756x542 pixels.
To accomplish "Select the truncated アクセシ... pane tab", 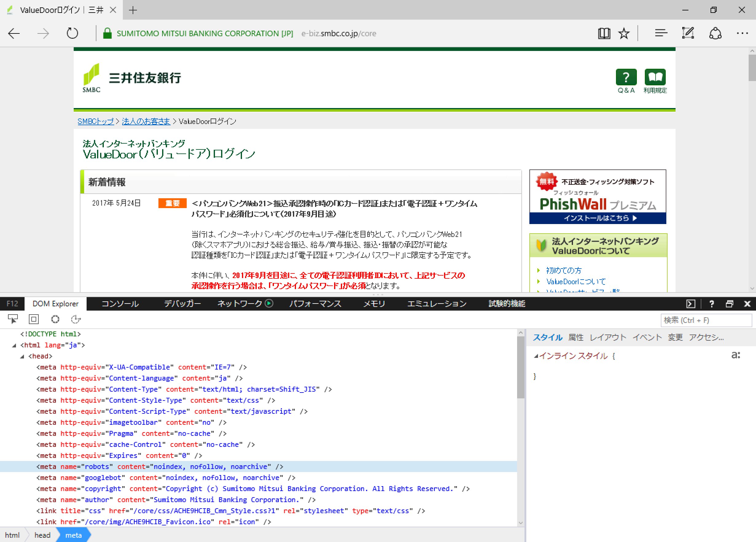I will pyautogui.click(x=706, y=337).
